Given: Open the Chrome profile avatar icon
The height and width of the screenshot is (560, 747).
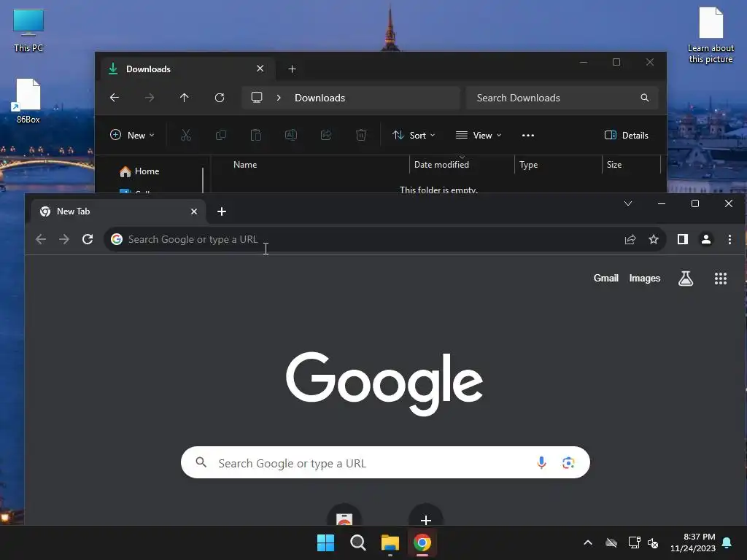Looking at the screenshot, I should click(706, 239).
